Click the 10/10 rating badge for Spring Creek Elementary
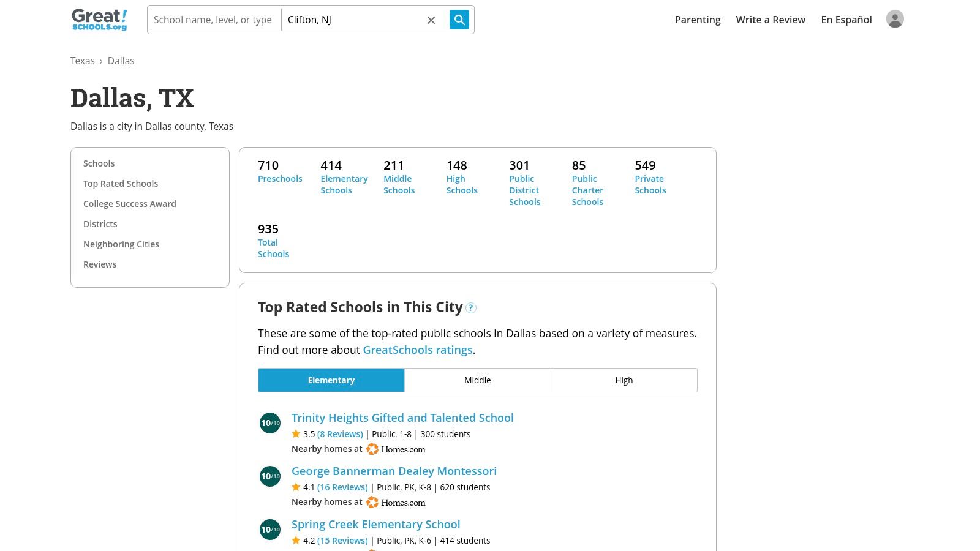This screenshot has width=980, height=551. tap(269, 529)
